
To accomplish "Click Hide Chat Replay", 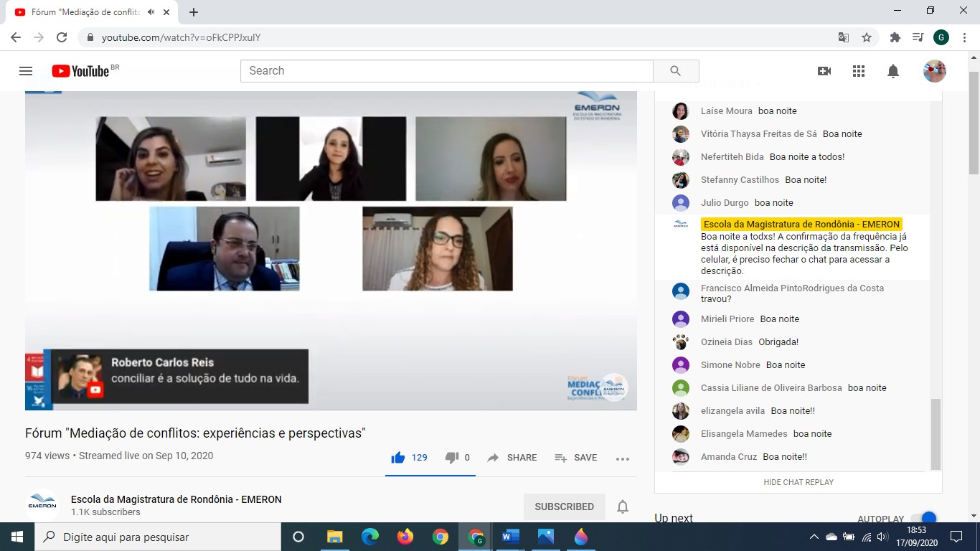I will tap(798, 482).
